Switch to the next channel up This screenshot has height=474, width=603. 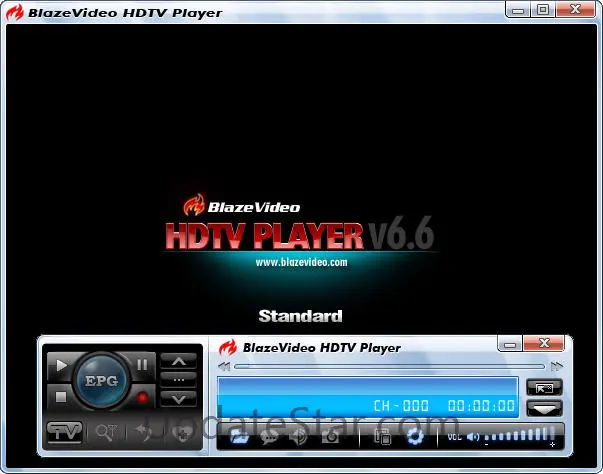click(179, 361)
